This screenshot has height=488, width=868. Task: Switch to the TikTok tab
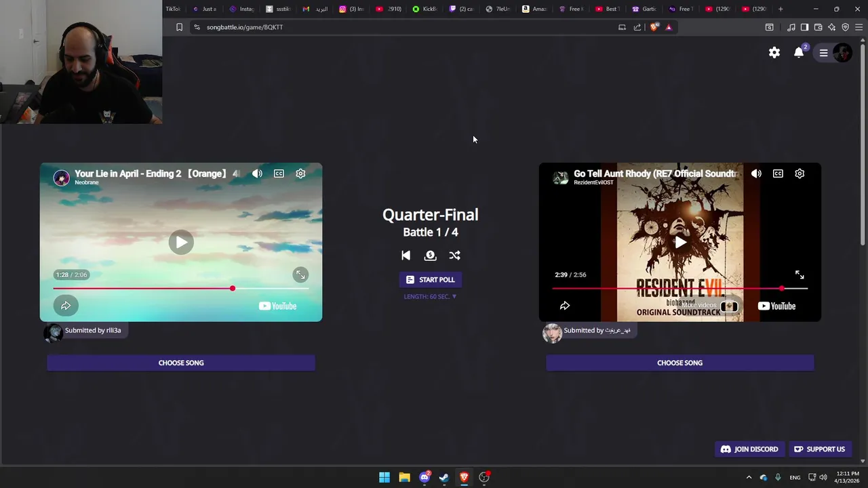point(173,9)
